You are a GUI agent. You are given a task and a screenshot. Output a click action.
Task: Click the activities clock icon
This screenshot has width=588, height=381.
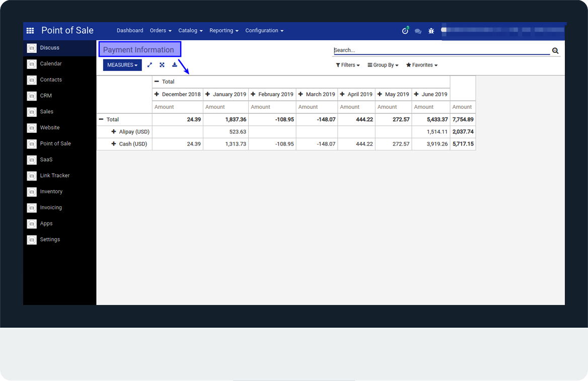pyautogui.click(x=405, y=31)
